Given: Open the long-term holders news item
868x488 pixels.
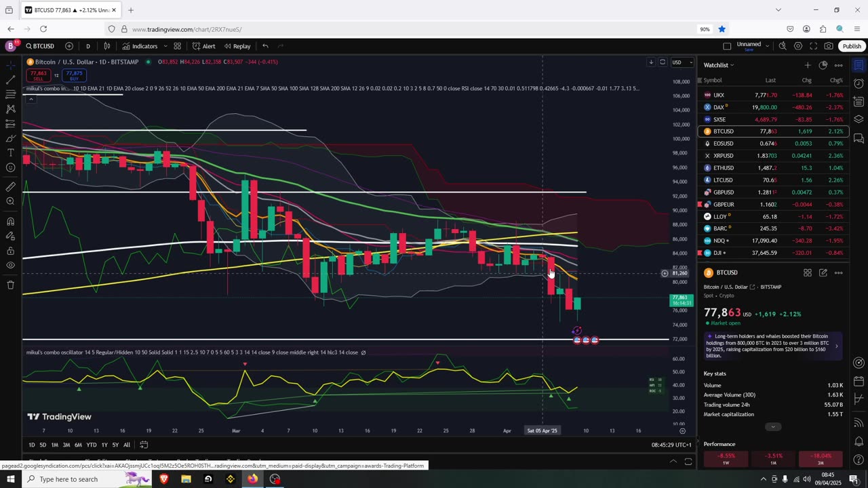Looking at the screenshot, I should 773,346.
